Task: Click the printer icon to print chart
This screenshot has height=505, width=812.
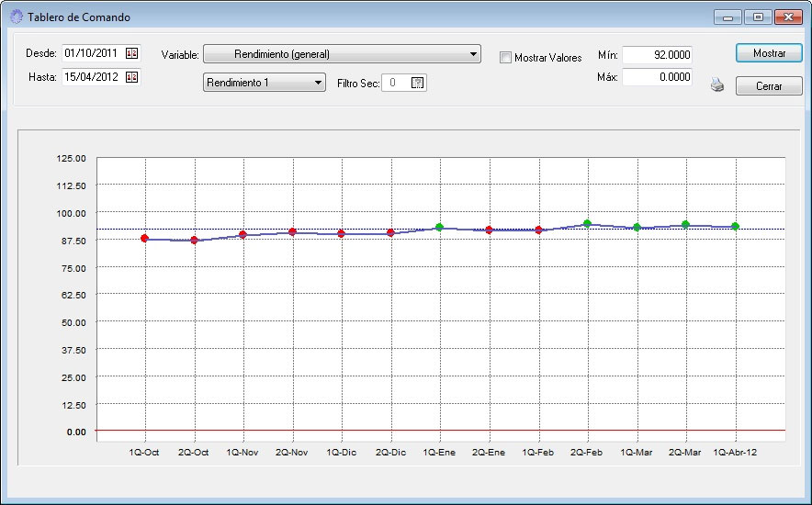Action: 717,85
